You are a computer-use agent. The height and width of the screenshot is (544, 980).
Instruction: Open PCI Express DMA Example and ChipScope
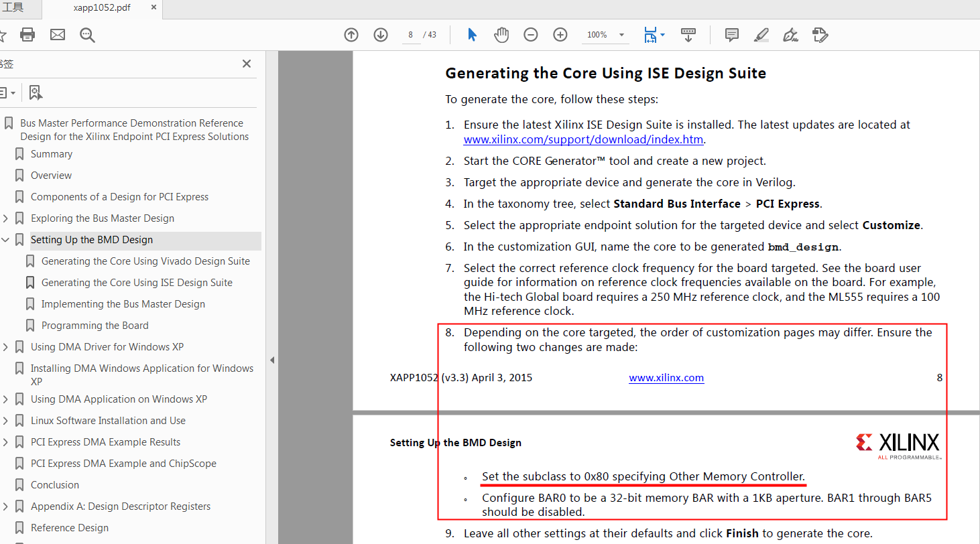coord(123,464)
